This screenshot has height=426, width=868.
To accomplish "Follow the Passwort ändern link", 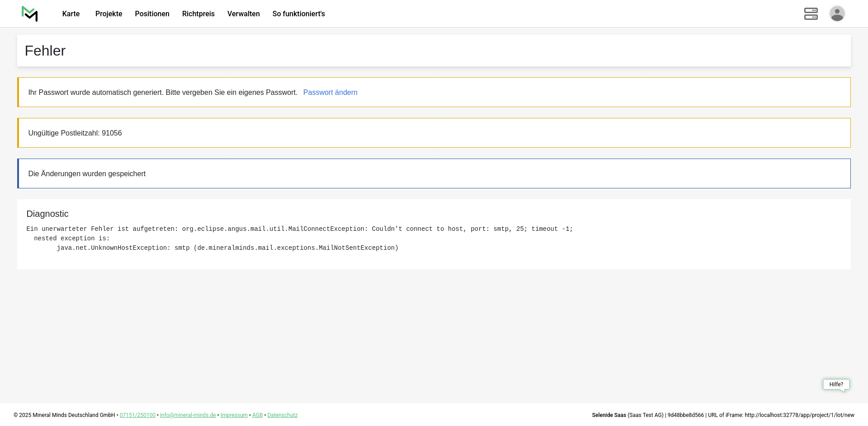I will 330,92.
